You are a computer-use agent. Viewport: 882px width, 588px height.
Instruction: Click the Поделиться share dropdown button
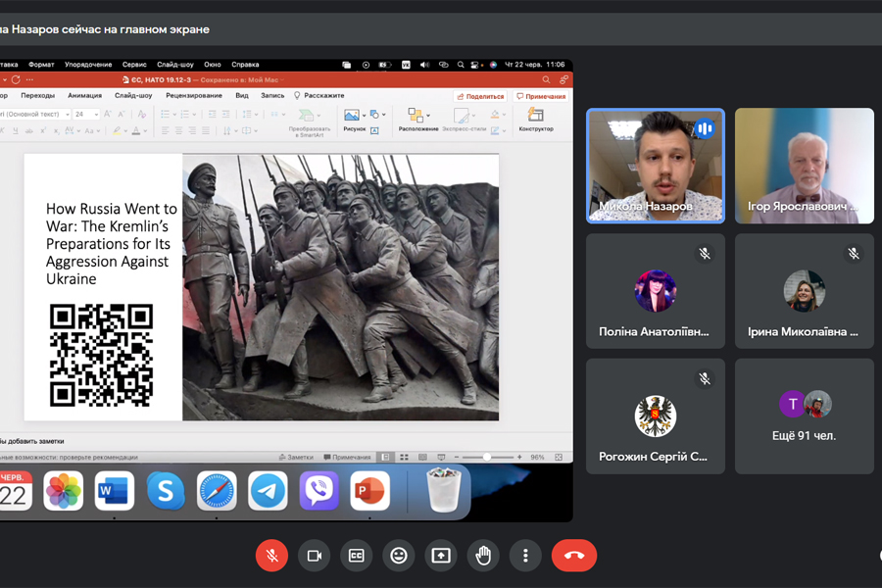pos(479,96)
